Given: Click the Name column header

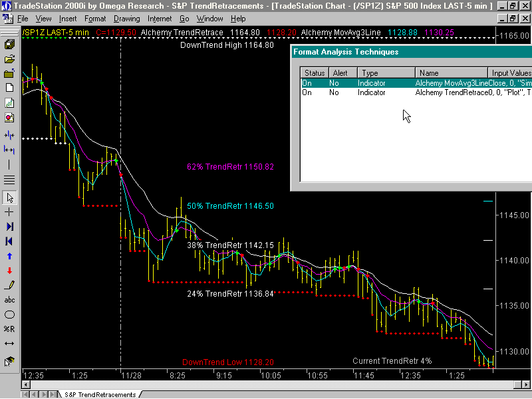Looking at the screenshot, I should 452,73.
